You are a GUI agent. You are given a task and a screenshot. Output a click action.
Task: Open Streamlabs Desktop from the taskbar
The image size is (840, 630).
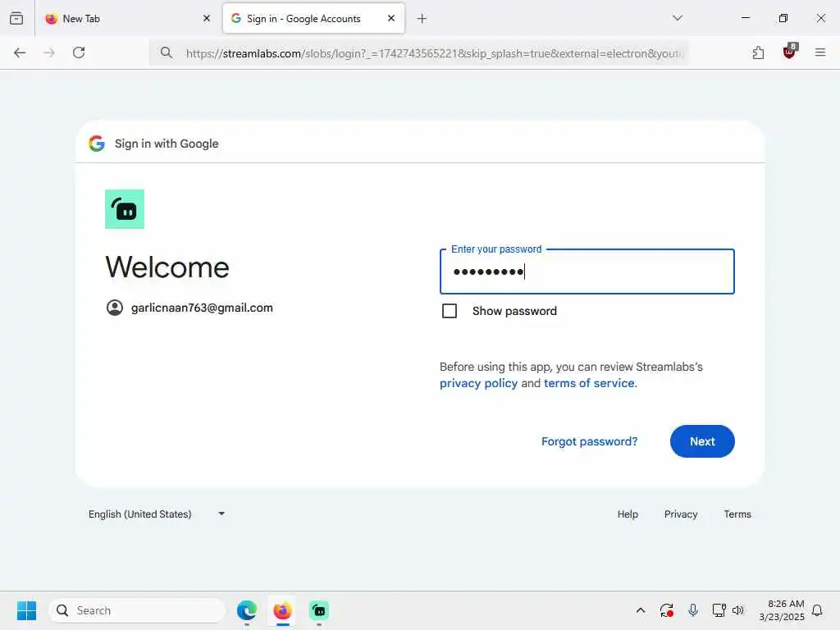[x=319, y=610]
